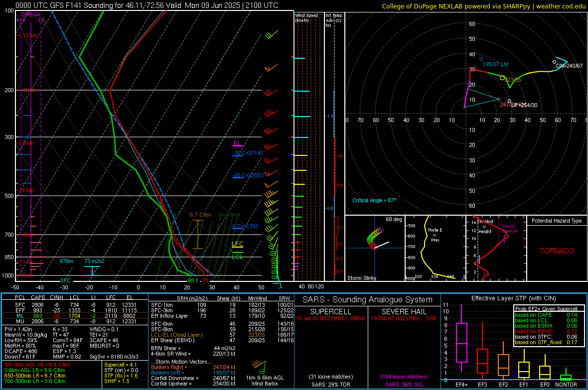This screenshot has width=588, height=390.
Task: Click the Wind Speed (knots) panel header
Action: (x=306, y=17)
